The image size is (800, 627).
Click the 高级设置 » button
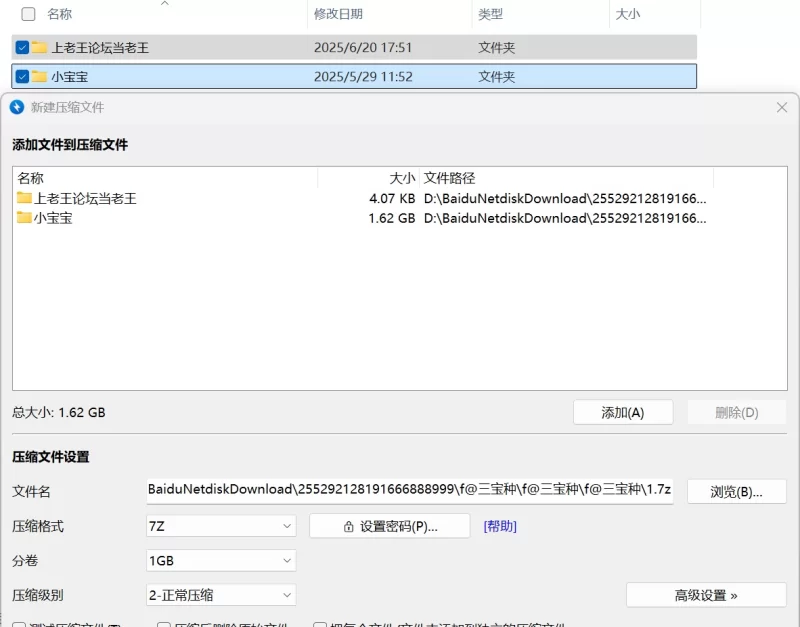tap(706, 595)
